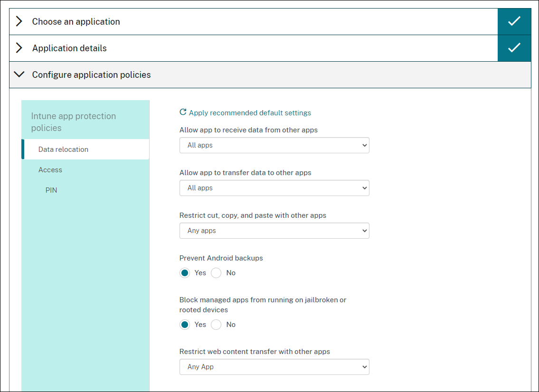Viewport: 539px width, 392px height.
Task: Click the refresh icon for recommended defaults
Action: click(183, 112)
